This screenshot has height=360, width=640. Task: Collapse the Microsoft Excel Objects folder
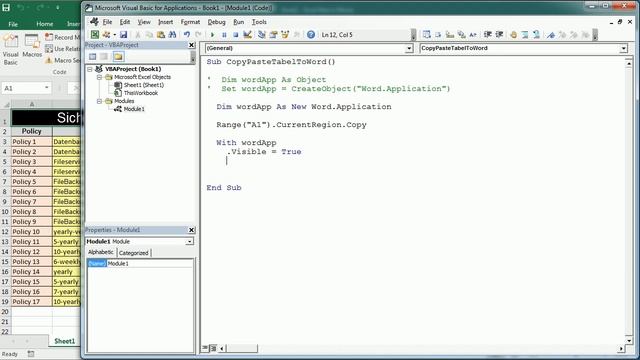point(99,77)
